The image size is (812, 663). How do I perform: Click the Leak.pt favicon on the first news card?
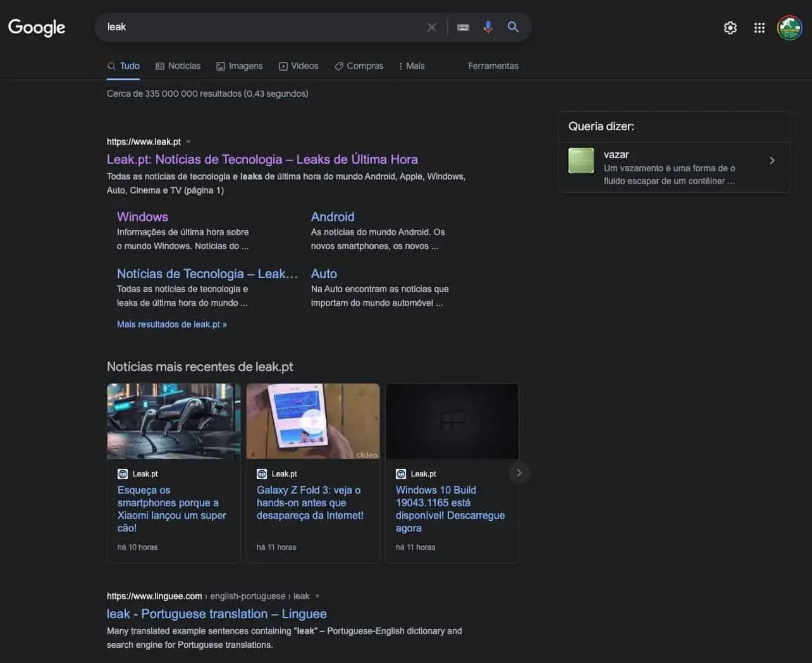pos(123,473)
